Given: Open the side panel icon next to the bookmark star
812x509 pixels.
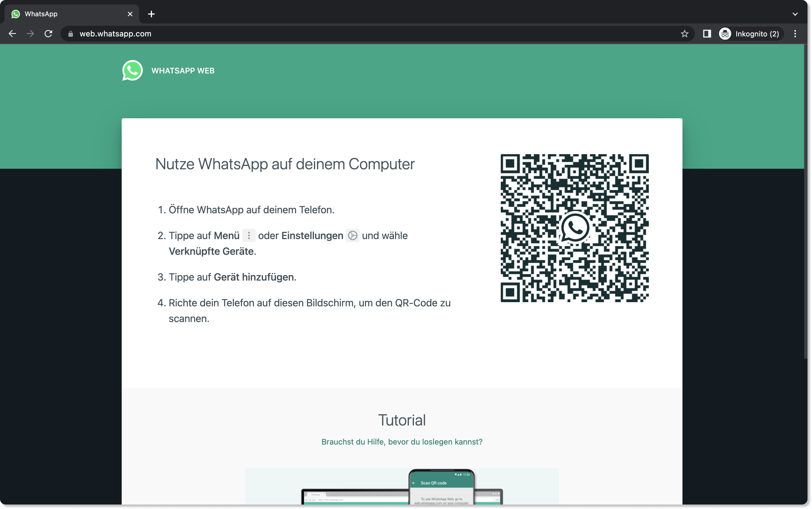Looking at the screenshot, I should (x=707, y=34).
